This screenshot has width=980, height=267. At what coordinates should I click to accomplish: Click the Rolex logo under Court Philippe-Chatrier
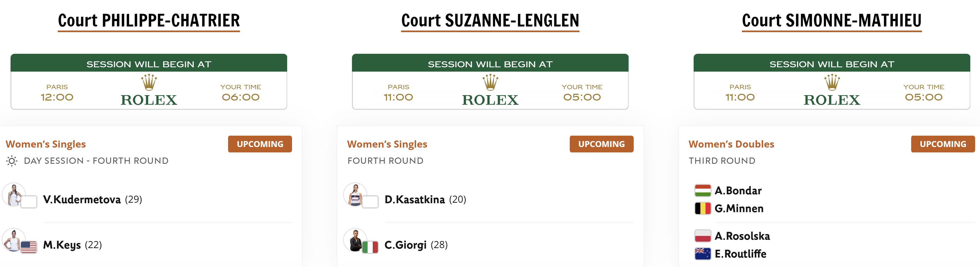pos(149,90)
